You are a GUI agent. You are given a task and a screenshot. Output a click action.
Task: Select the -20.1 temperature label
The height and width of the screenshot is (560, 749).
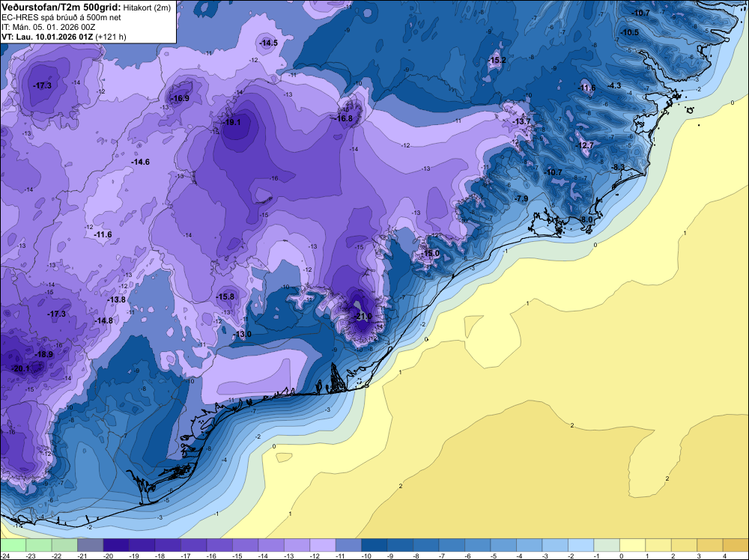pyautogui.click(x=22, y=368)
